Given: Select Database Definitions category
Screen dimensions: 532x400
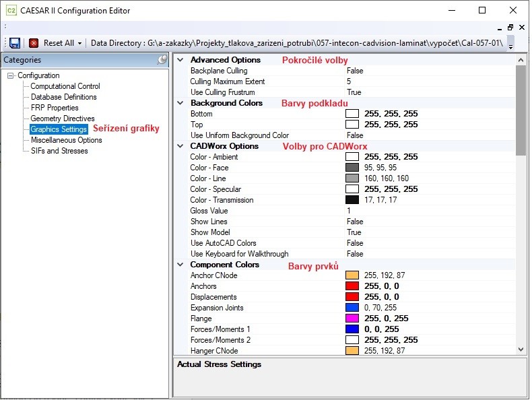Looking at the screenshot, I should click(x=64, y=97).
